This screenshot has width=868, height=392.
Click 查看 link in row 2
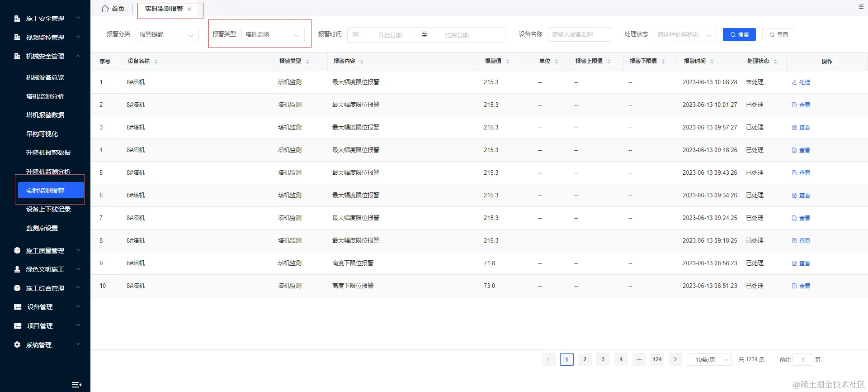coord(801,105)
